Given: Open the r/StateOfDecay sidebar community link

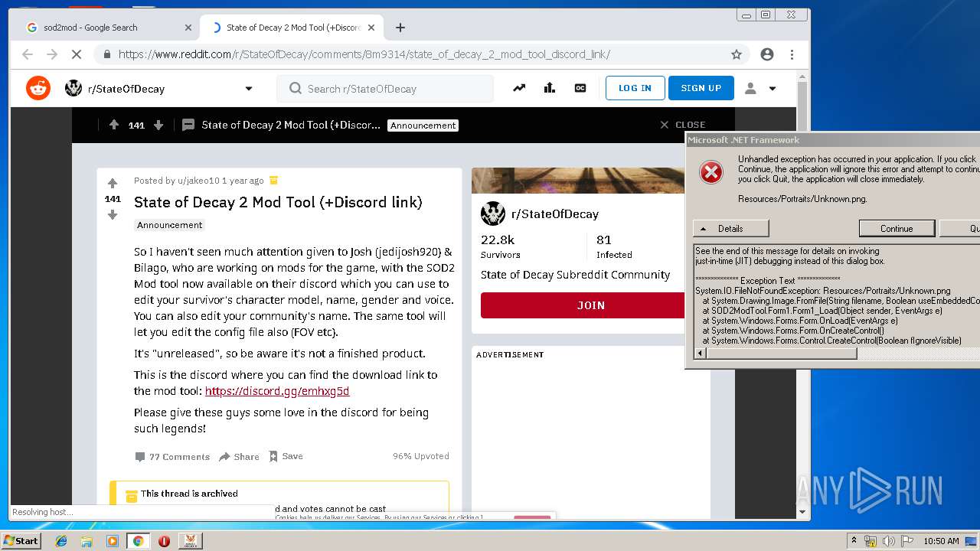Looking at the screenshot, I should click(x=555, y=214).
